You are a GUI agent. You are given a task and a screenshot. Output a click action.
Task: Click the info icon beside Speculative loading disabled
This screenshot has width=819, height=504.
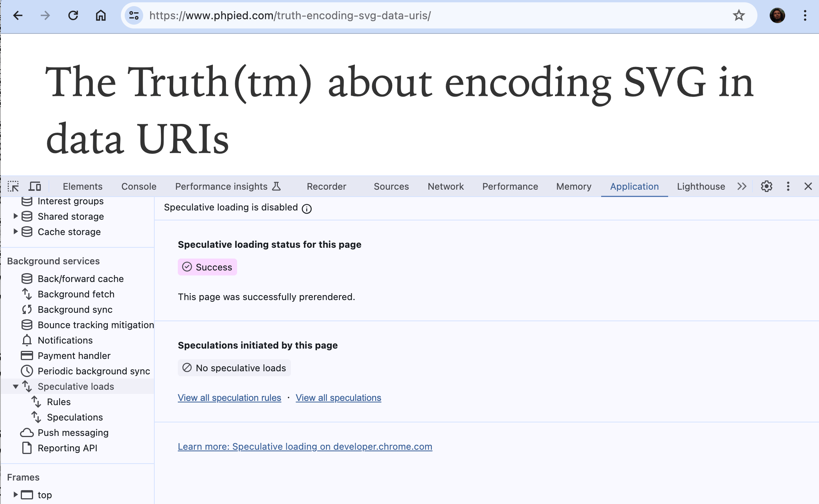pos(307,209)
